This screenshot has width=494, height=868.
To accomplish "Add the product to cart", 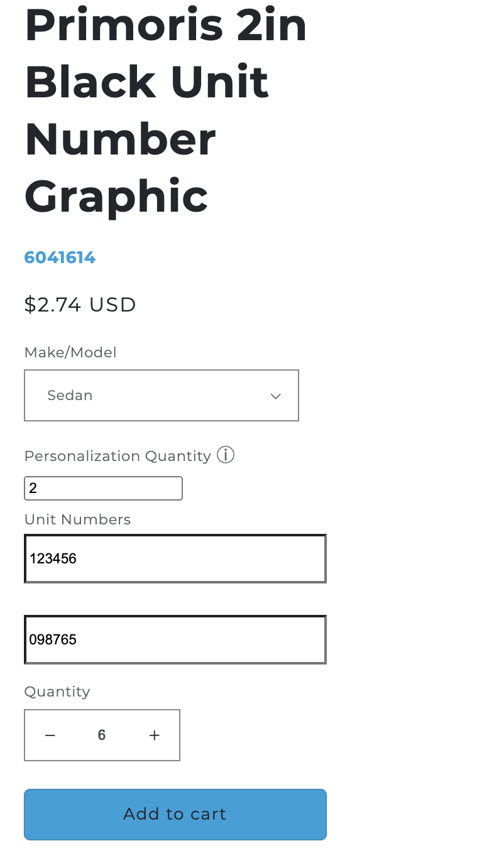I will pyautogui.click(x=175, y=814).
